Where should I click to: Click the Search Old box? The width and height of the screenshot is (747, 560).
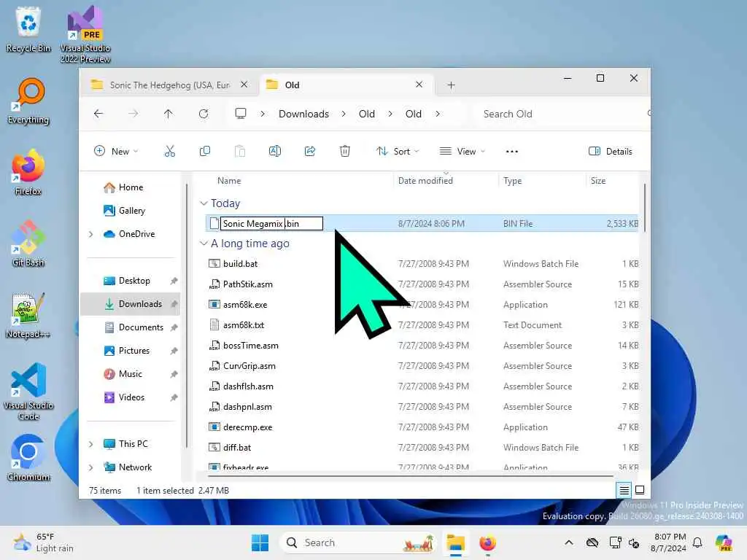[562, 114]
